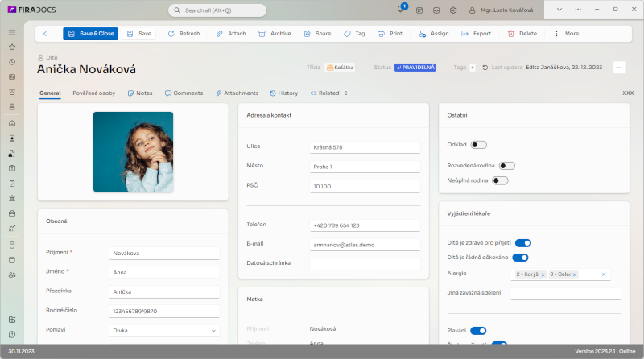The image size is (644, 359).
Task: Open the help icon at sidebar bottom
Action: 12,334
